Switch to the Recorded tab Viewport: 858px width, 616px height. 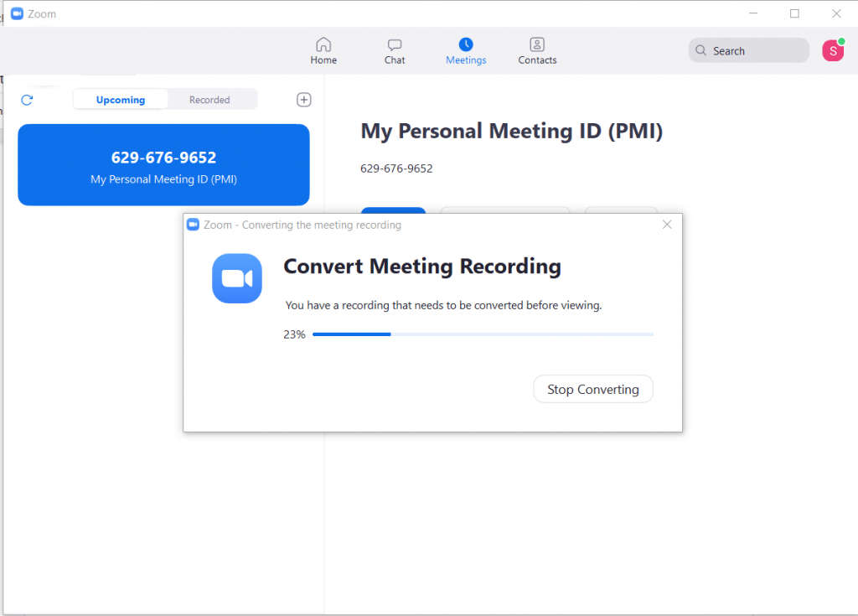[x=209, y=100]
